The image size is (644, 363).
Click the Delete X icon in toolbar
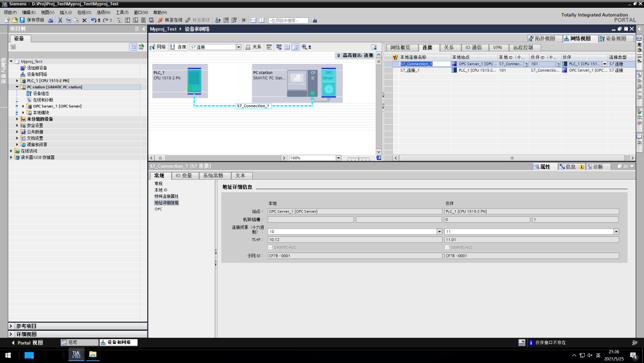pos(84,20)
